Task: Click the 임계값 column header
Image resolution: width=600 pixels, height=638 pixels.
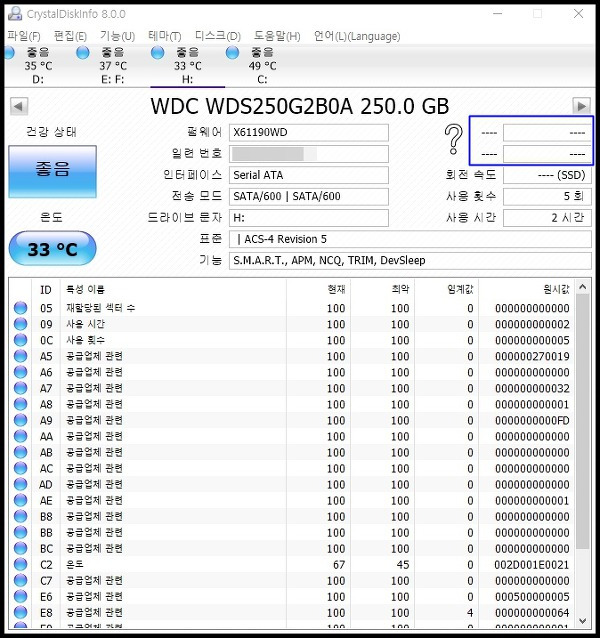Action: 447,290
